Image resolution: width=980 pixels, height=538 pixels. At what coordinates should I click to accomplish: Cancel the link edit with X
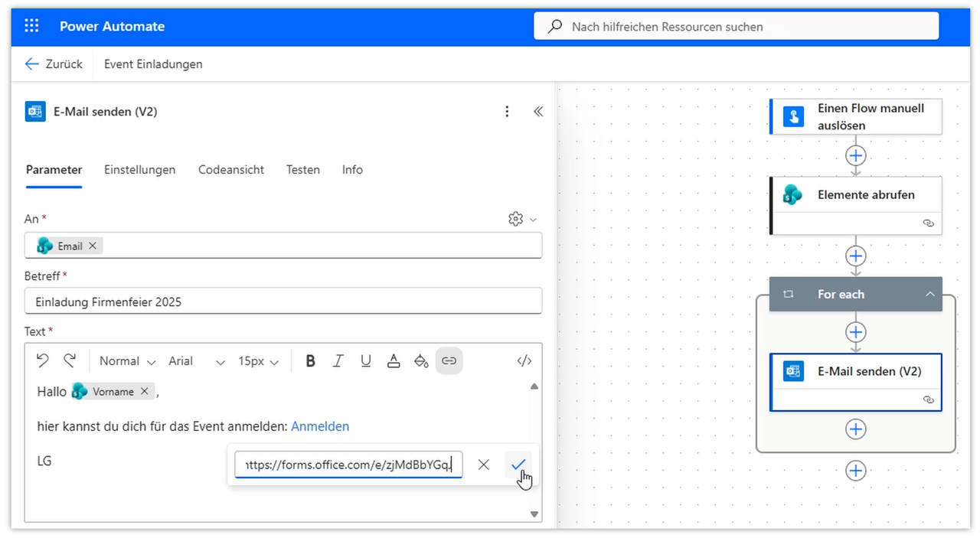point(483,465)
